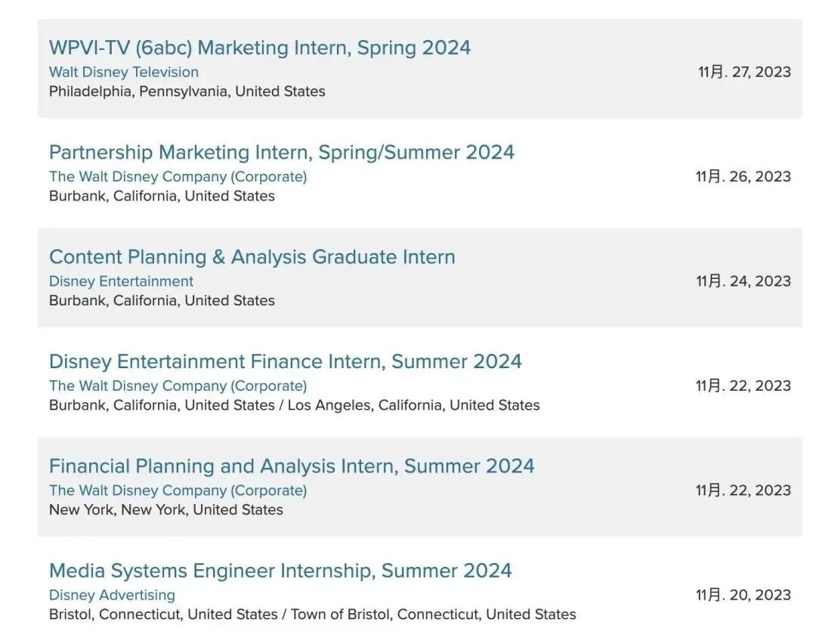
Task: Click company link under Financial Planning and Analysis Intern
Action: (x=178, y=490)
